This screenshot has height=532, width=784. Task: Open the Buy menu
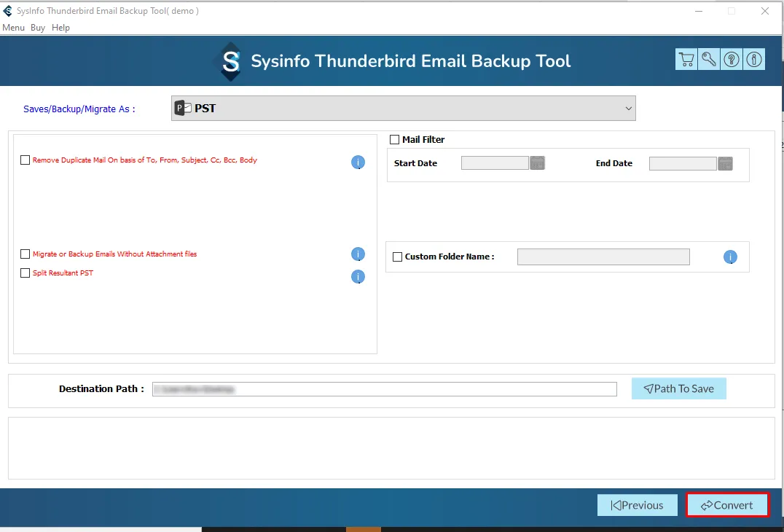[x=38, y=28]
